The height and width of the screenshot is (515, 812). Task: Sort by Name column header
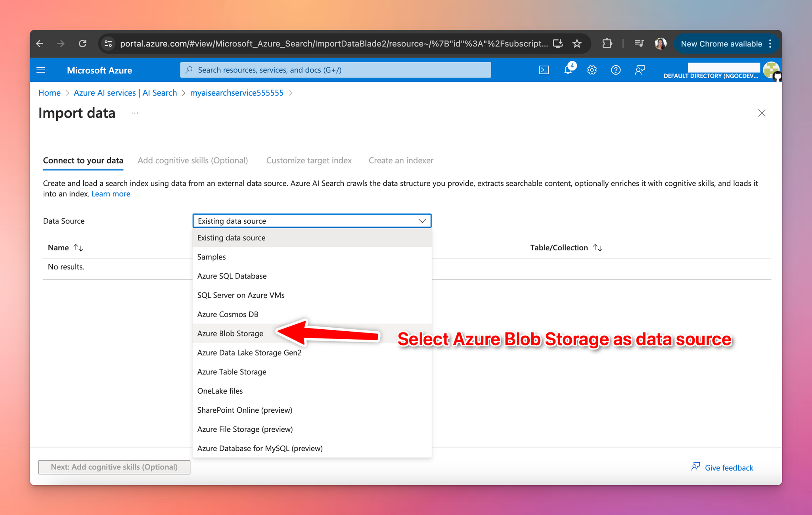point(65,248)
